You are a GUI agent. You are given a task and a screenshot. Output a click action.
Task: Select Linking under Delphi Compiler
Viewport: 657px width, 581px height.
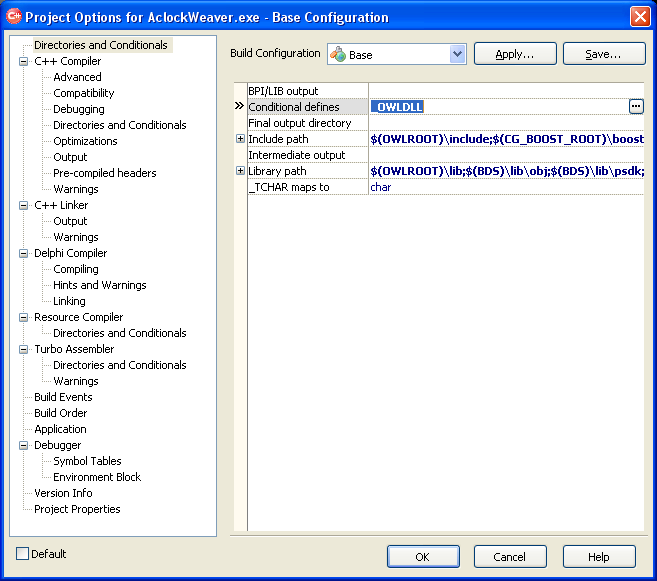(70, 301)
